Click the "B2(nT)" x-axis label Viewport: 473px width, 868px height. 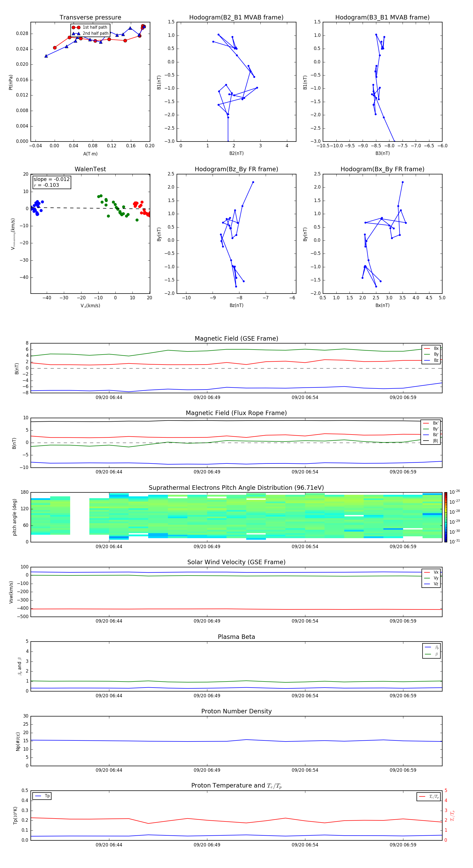[x=236, y=153]
